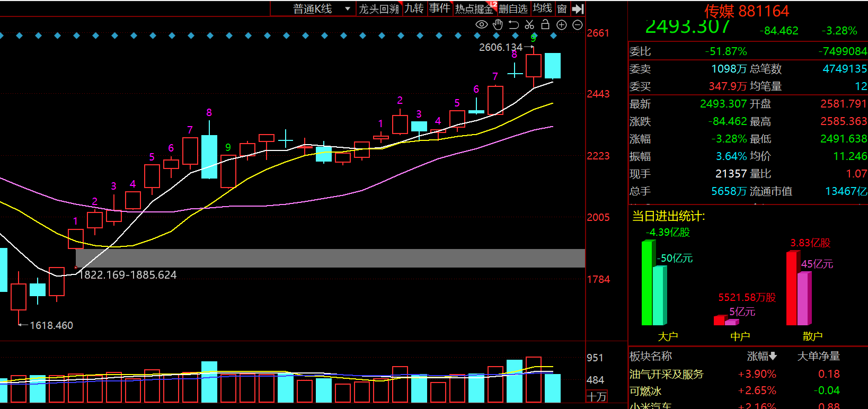Open the 可燃冰 sector row
Viewport: 868px width, 409px height.
coord(748,390)
